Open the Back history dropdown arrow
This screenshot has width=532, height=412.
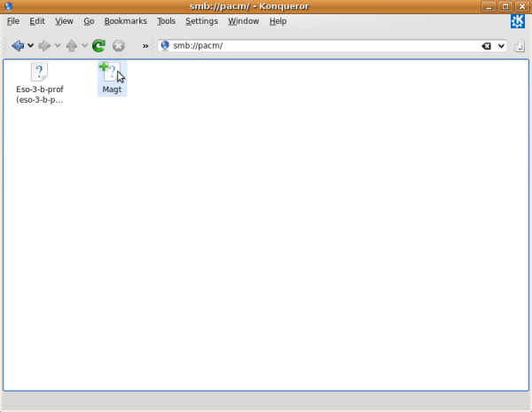click(31, 45)
